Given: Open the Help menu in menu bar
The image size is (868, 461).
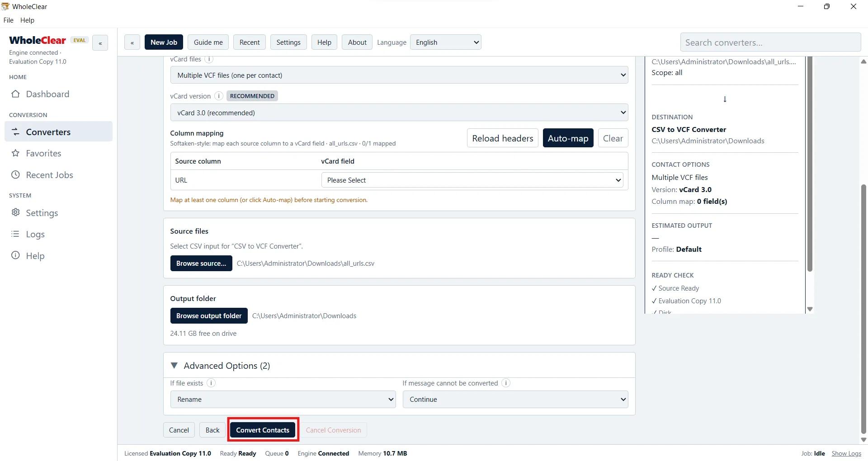Looking at the screenshot, I should pyautogui.click(x=27, y=20).
